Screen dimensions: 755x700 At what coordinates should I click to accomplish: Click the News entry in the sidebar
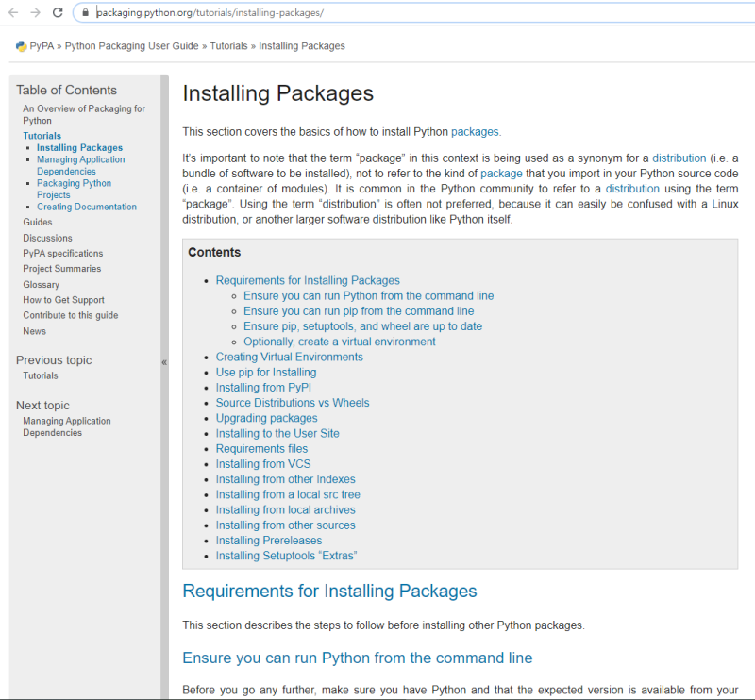34,330
